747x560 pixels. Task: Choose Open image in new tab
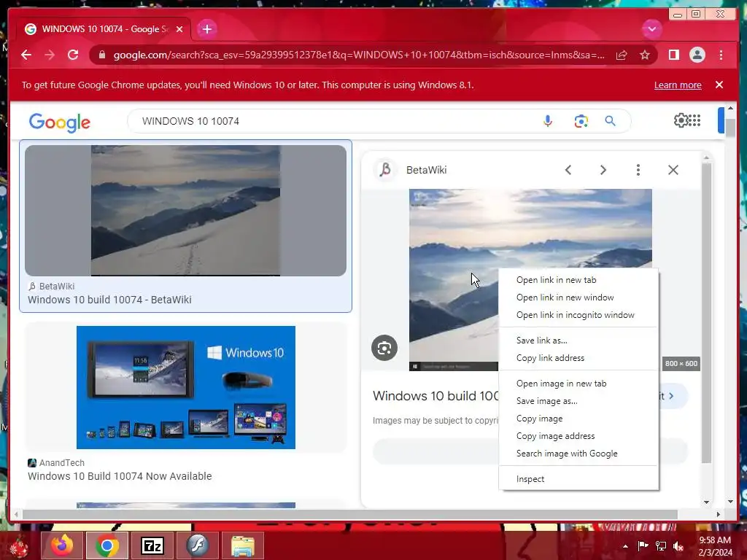(561, 384)
